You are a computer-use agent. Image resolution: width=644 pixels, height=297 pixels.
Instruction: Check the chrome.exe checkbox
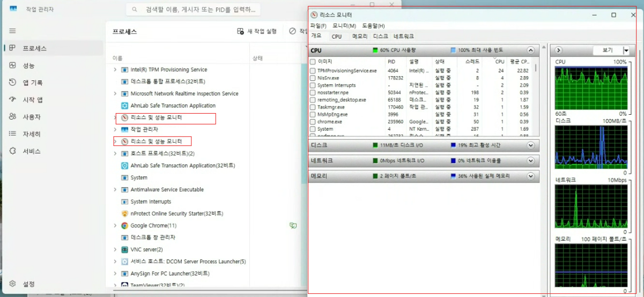click(313, 122)
